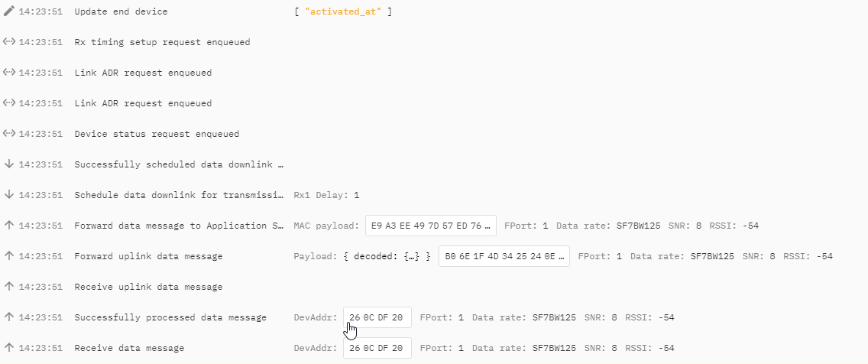Click the Rx1 Delay value in Schedule downlink row

coord(356,195)
